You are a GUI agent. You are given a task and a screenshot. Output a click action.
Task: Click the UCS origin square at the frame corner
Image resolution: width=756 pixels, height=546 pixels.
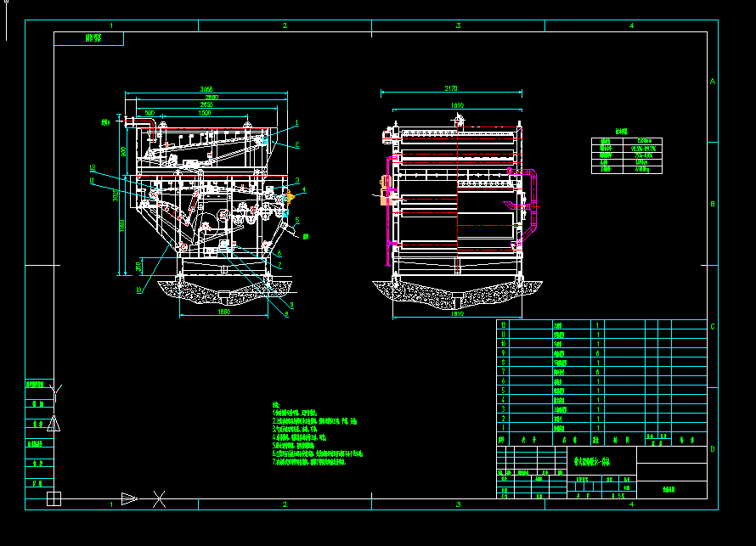pyautogui.click(x=54, y=498)
